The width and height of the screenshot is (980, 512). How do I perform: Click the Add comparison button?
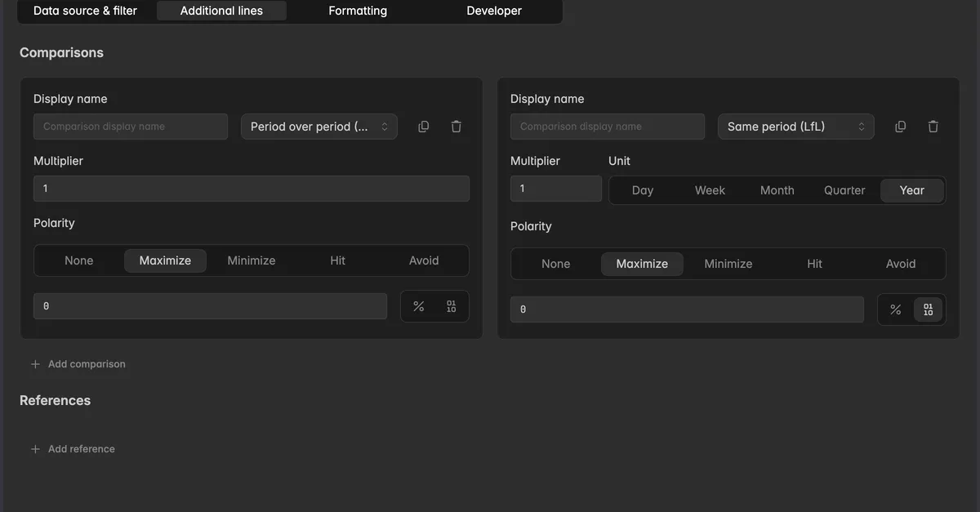click(x=78, y=364)
